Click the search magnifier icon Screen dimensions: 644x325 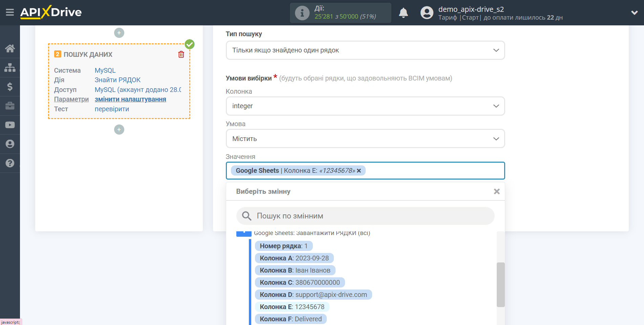click(246, 216)
